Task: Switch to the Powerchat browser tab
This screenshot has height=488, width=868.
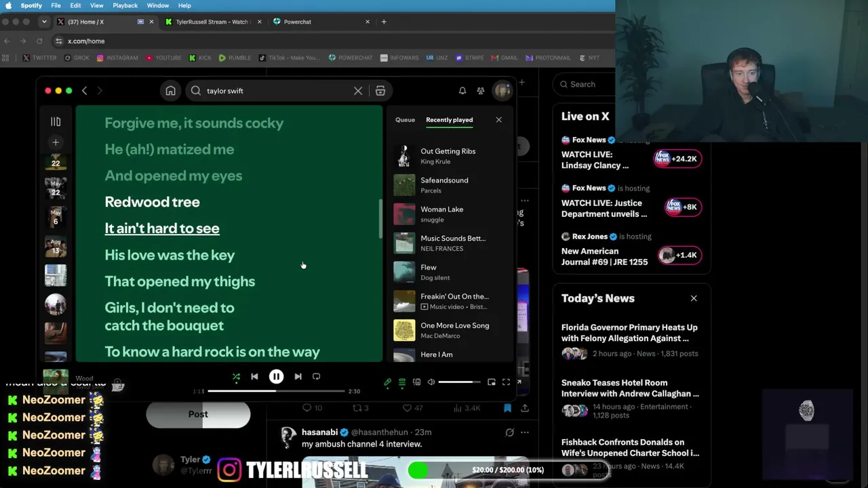Action: (320, 22)
